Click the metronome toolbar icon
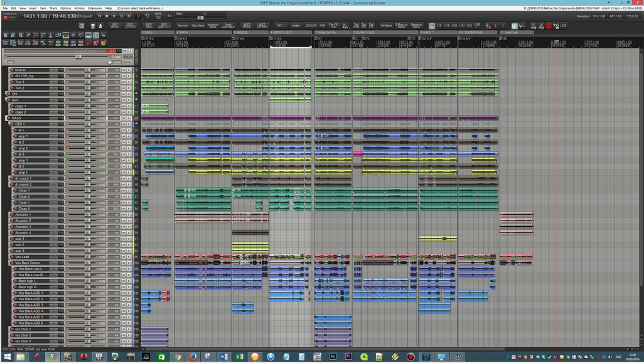The width and height of the screenshot is (644, 363). pos(50,35)
